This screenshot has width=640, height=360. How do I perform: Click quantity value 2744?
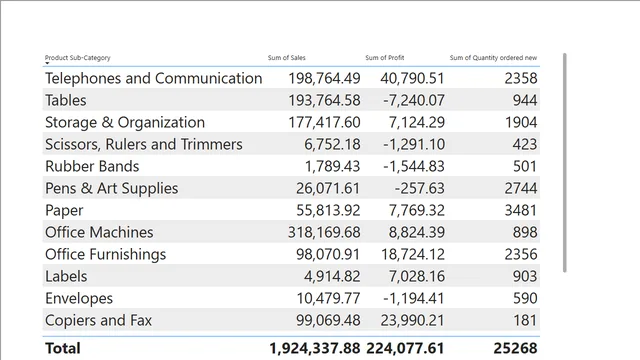(x=521, y=189)
